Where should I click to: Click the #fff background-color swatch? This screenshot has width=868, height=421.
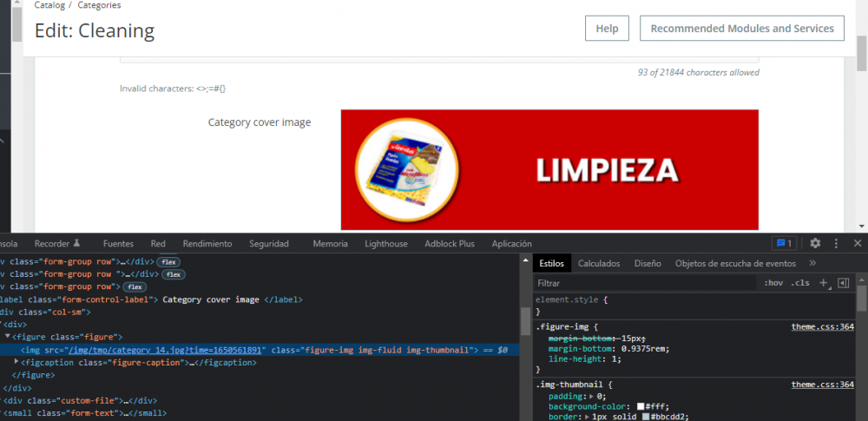pos(641,406)
